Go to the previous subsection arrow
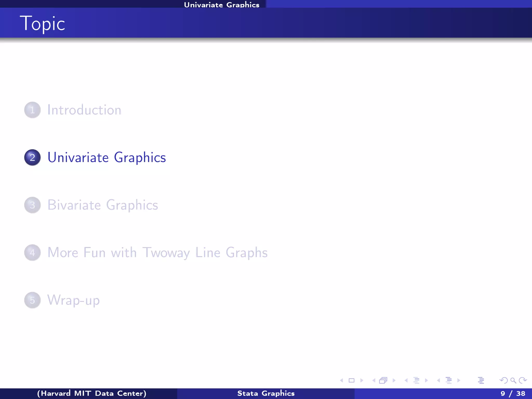The width and height of the screenshot is (532, 399). (x=406, y=381)
